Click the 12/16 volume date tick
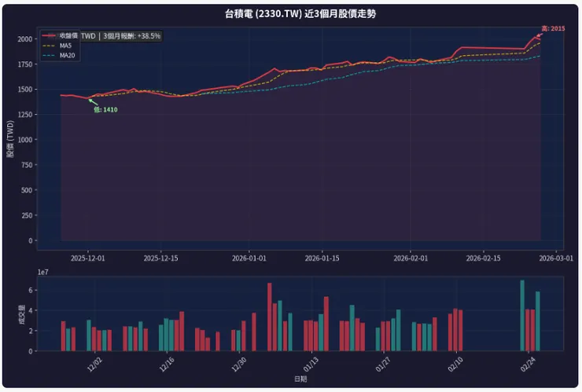Image resolution: width=582 pixels, height=392 pixels. (167, 365)
